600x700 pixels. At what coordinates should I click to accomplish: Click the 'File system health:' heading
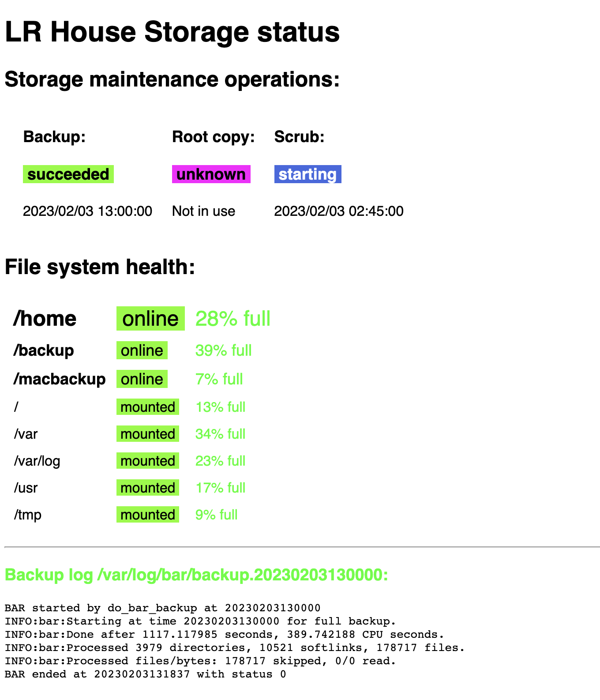pos(100,267)
